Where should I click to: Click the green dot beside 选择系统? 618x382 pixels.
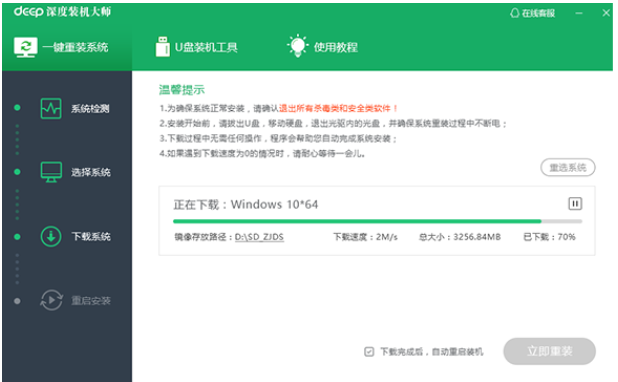coord(17,172)
